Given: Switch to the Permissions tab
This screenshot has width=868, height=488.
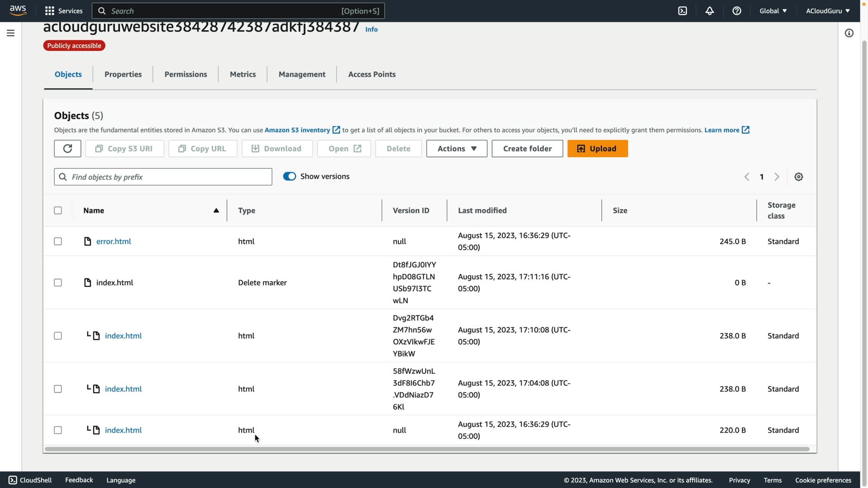Looking at the screenshot, I should click(x=185, y=75).
